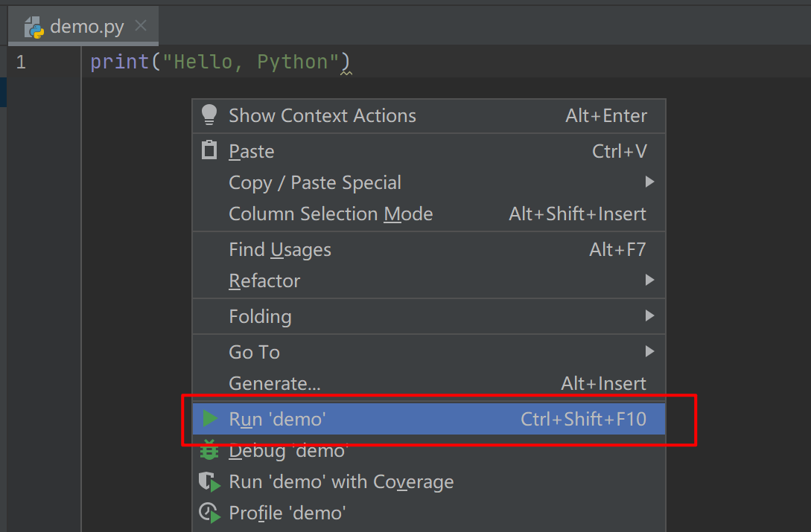Click the clipboard Paste icon

point(209,150)
